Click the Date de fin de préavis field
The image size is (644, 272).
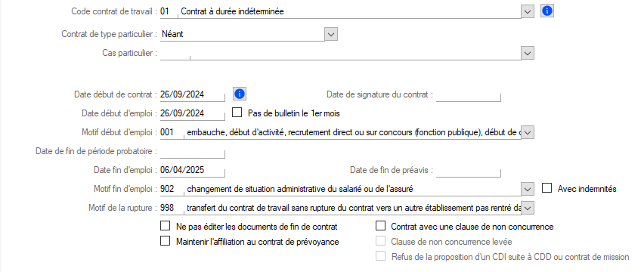click(x=469, y=170)
